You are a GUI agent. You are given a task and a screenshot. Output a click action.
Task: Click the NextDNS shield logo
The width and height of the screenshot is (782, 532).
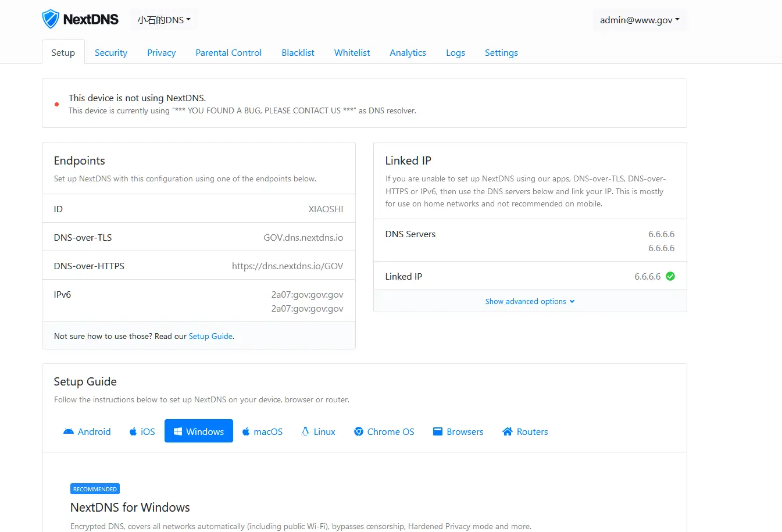point(51,19)
